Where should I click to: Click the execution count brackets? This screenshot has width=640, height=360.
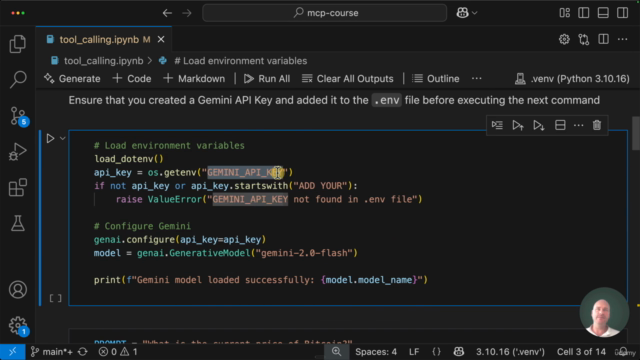click(x=56, y=298)
